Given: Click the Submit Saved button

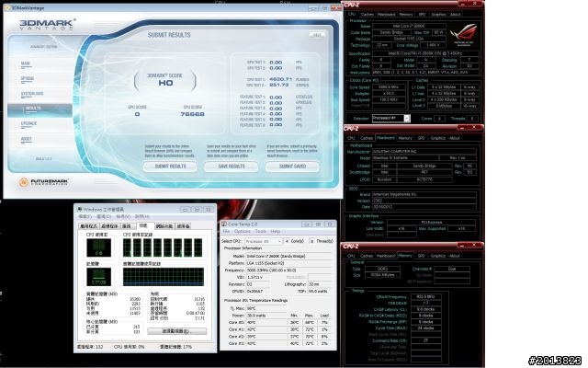Looking at the screenshot, I should click(292, 167).
